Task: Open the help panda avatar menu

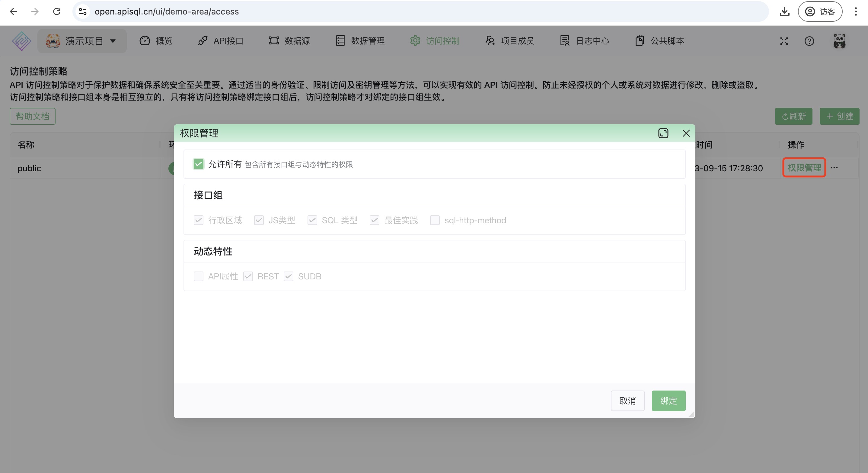Action: (x=840, y=41)
